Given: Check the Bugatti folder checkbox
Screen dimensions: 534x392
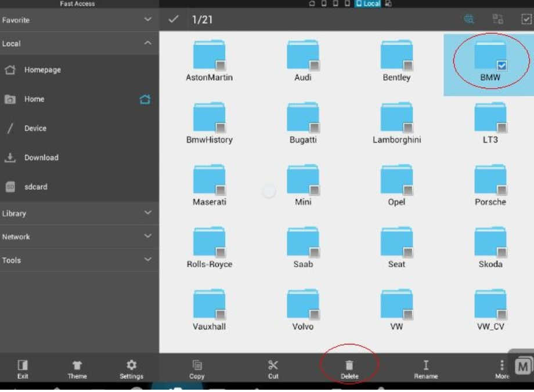Looking at the screenshot, I should [315, 128].
